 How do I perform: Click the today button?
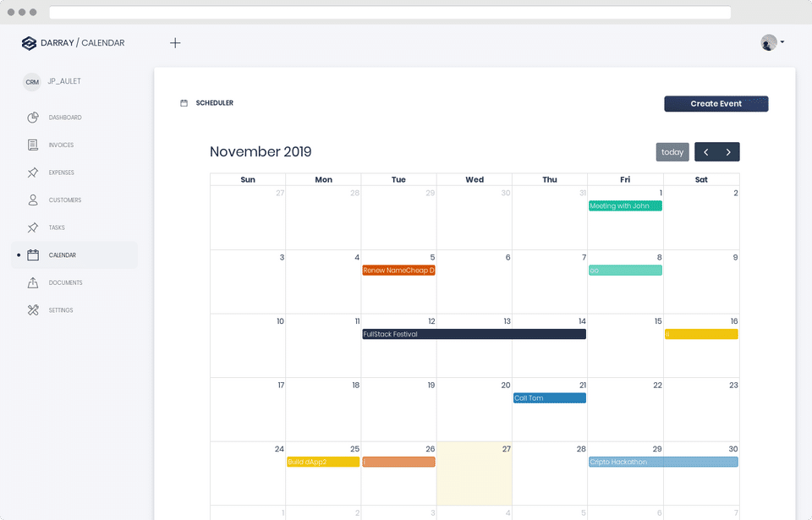(x=672, y=151)
